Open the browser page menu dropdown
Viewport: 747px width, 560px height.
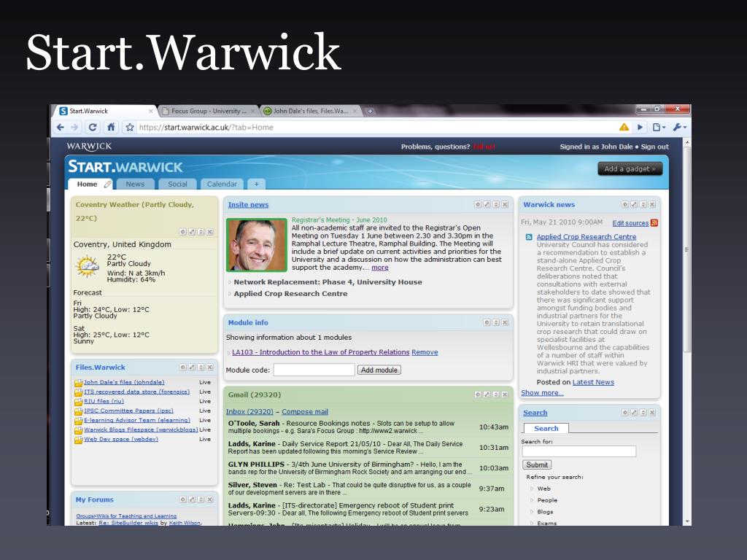pos(659,127)
